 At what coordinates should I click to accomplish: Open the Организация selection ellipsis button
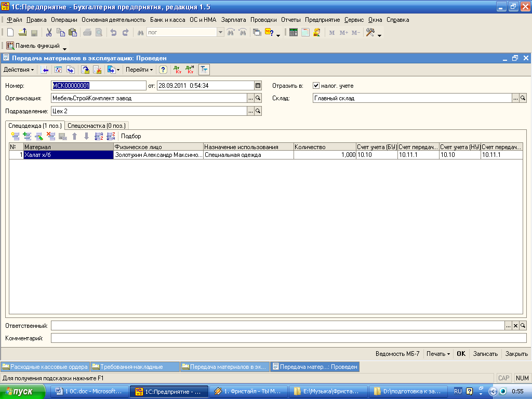(x=250, y=98)
